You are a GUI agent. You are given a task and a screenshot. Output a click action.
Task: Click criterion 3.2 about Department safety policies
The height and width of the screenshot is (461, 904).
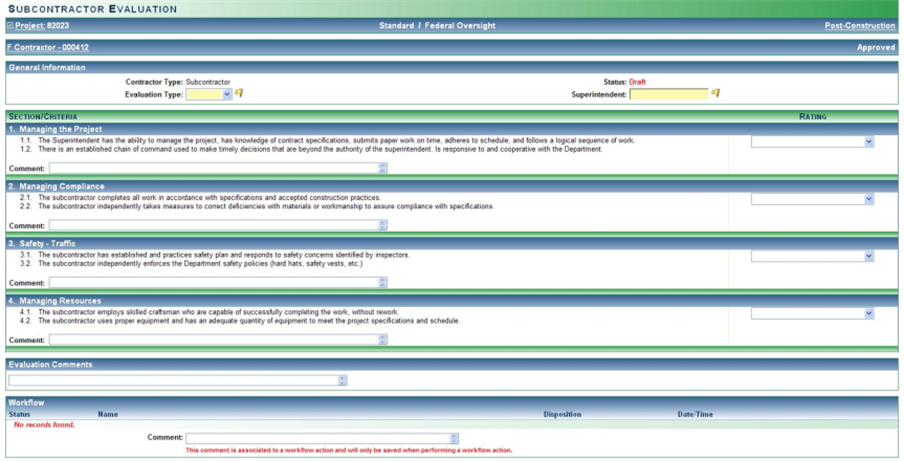coord(191,263)
